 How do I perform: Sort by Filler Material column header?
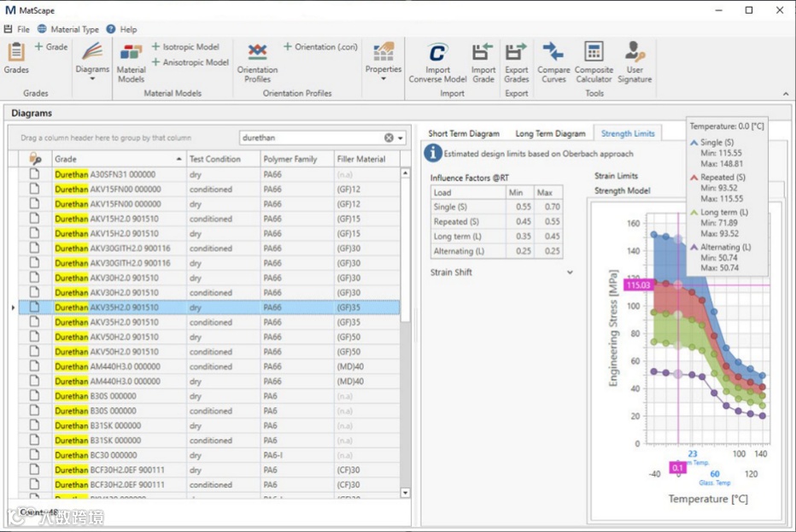pyautogui.click(x=366, y=159)
